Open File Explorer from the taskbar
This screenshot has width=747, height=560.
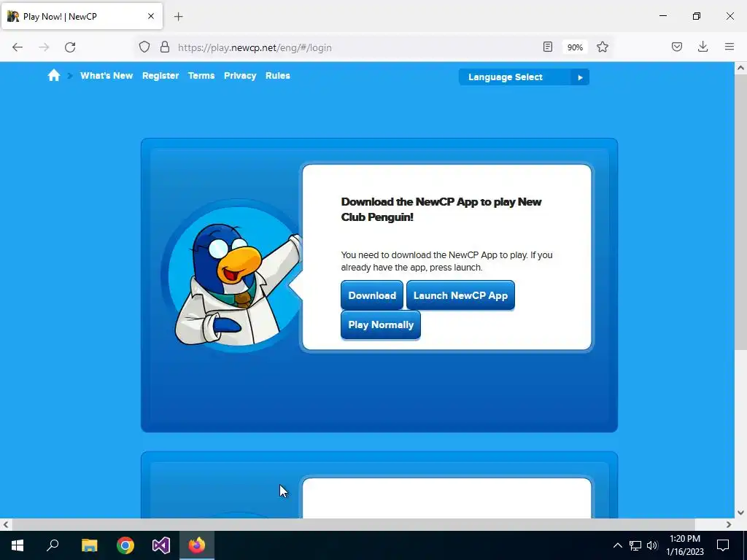pyautogui.click(x=89, y=545)
